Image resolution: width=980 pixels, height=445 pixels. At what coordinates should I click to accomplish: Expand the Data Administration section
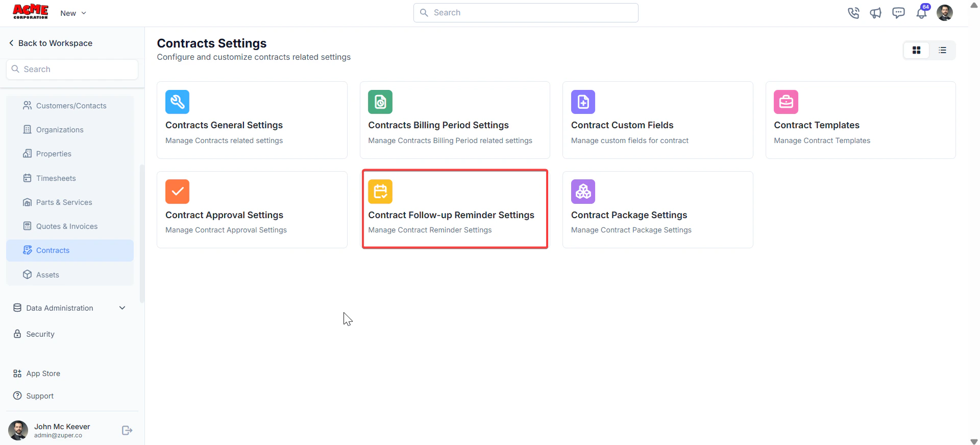70,308
